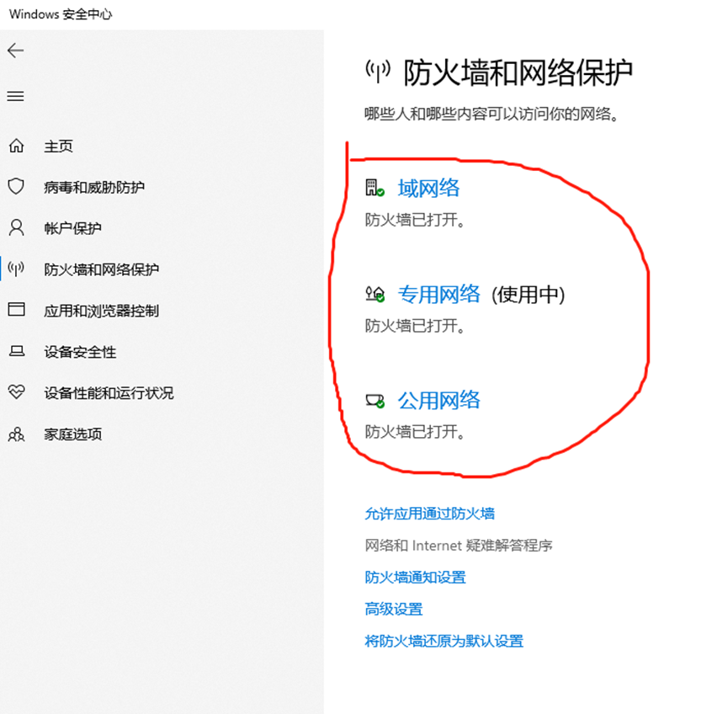
Task: Click the building icon beside 域网络
Action: (375, 188)
